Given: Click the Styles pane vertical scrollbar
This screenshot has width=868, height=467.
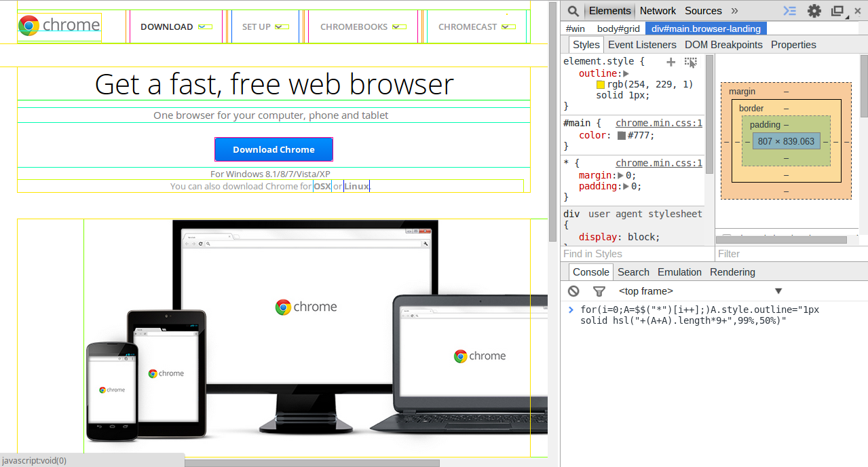Looking at the screenshot, I should coord(709,114).
